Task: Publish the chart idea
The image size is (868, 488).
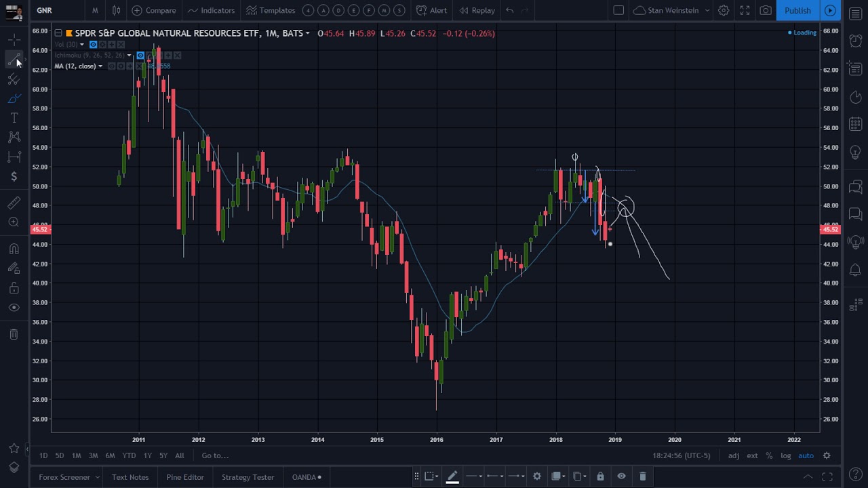Action: (797, 10)
